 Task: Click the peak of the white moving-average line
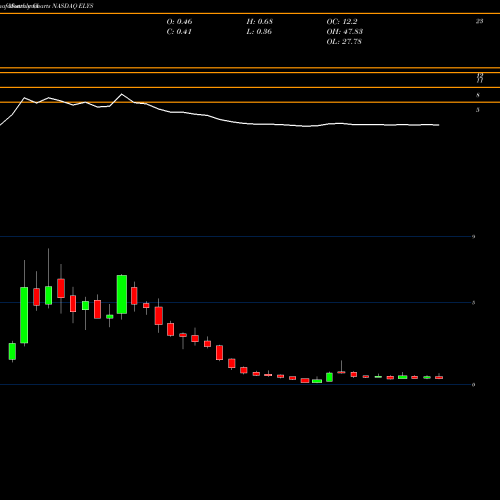pos(121,94)
